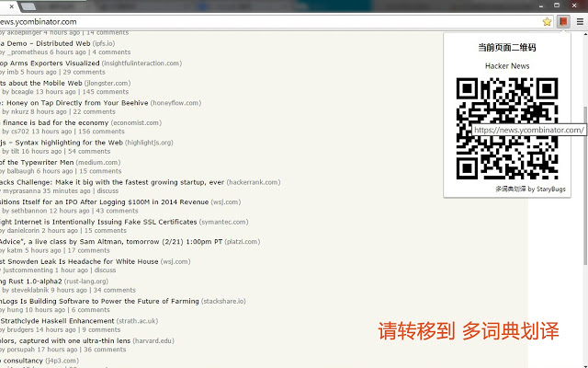Open user danielcorin profile
The image size is (588, 368).
click(23, 231)
